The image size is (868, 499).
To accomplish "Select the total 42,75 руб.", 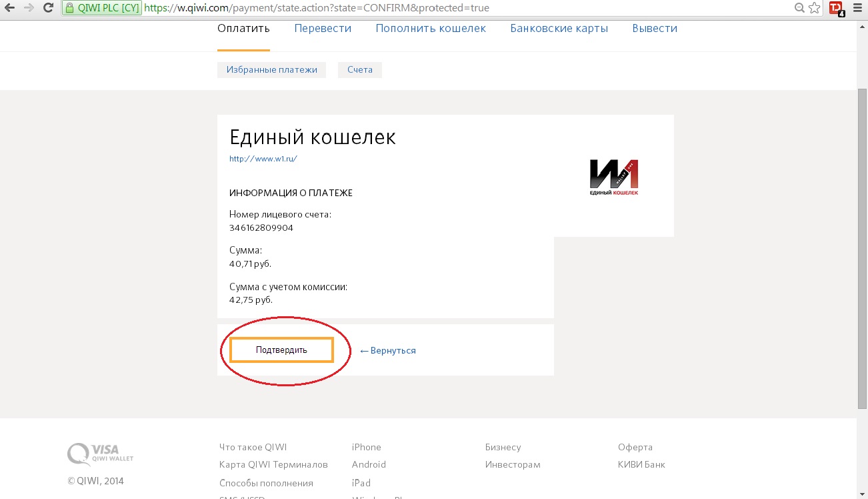I will 251,300.
